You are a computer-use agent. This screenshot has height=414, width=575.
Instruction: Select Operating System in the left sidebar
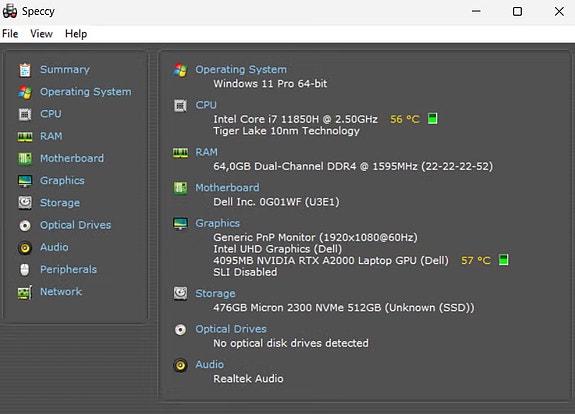tap(85, 92)
